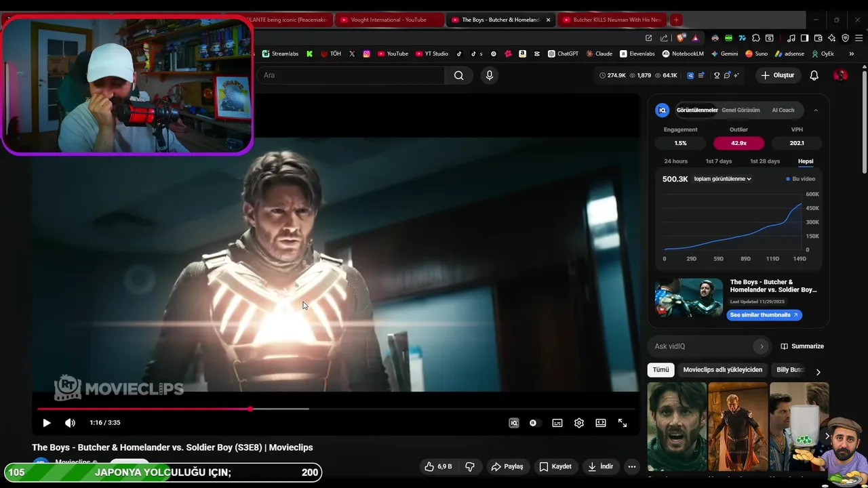Open vidIQ icon in the player controls

point(514,423)
